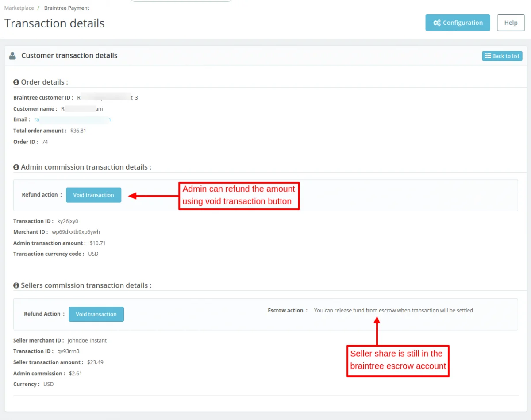Click the Customer name label
Image resolution: width=531 pixels, height=420 pixels.
pos(35,109)
